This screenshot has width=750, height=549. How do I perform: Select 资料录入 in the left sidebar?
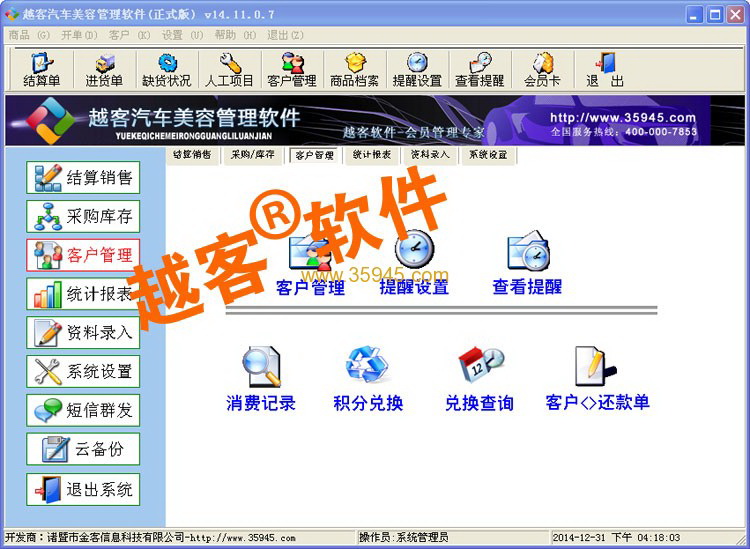[83, 332]
